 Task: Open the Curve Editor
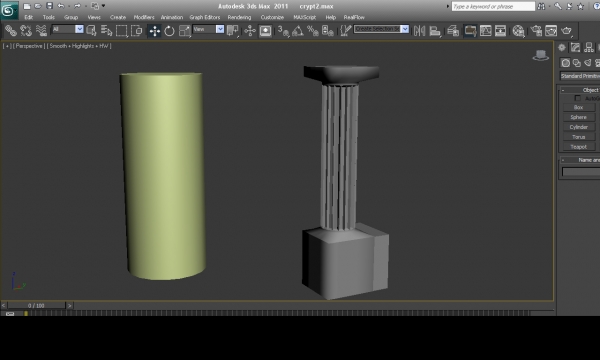pyautogui.click(x=485, y=31)
